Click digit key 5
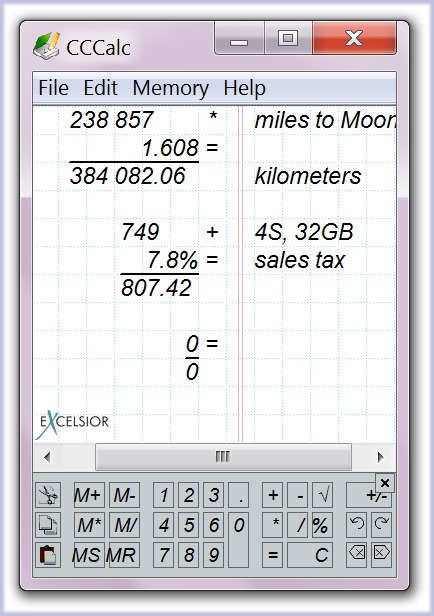The width and height of the screenshot is (434, 616). [189, 525]
